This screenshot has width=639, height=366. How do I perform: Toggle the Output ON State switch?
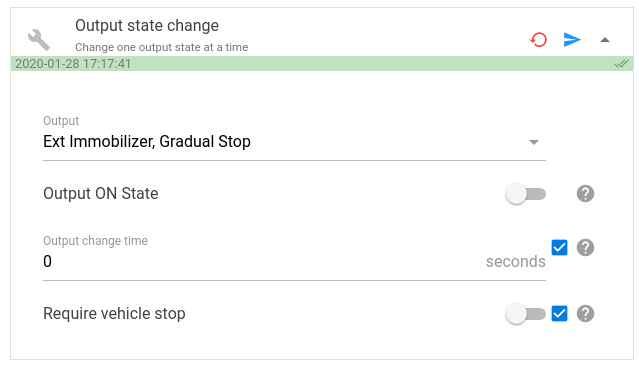pyautogui.click(x=526, y=194)
